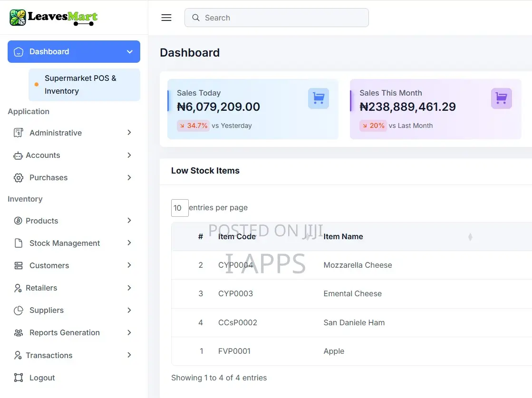Click the Stock Management file icon

pos(19,243)
